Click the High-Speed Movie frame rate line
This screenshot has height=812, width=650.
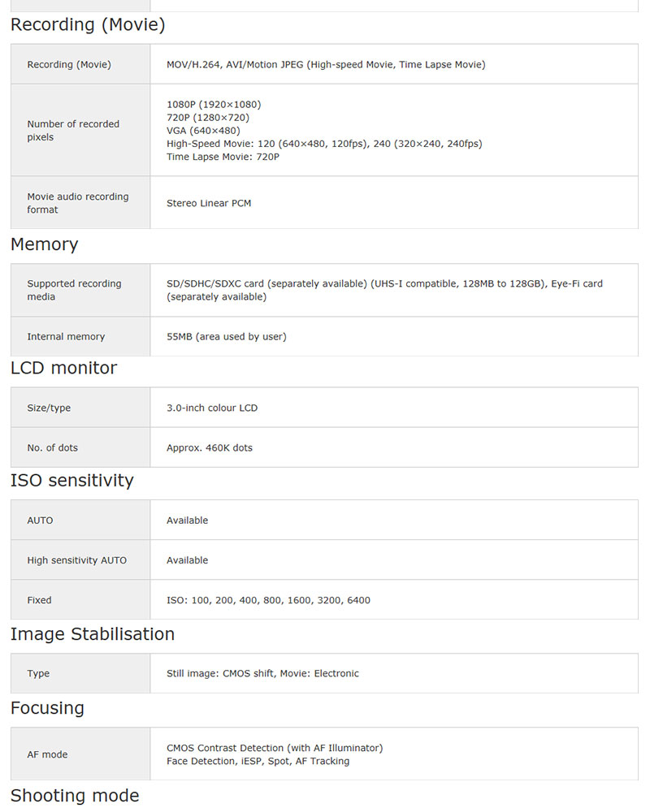(324, 144)
